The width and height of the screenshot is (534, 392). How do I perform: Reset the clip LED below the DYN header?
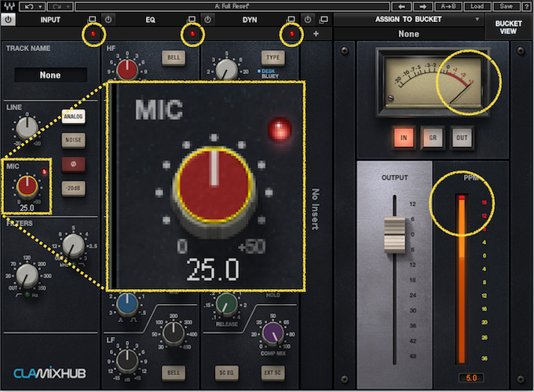click(291, 34)
